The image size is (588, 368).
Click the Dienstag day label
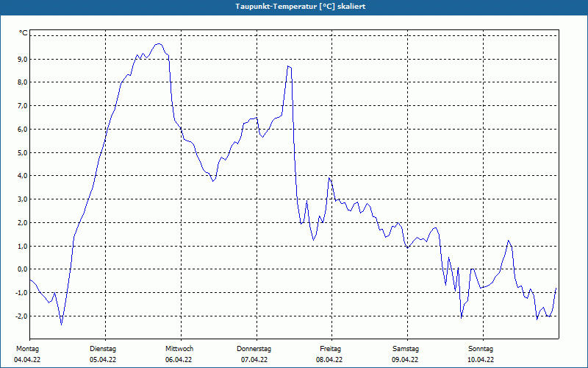click(x=103, y=349)
